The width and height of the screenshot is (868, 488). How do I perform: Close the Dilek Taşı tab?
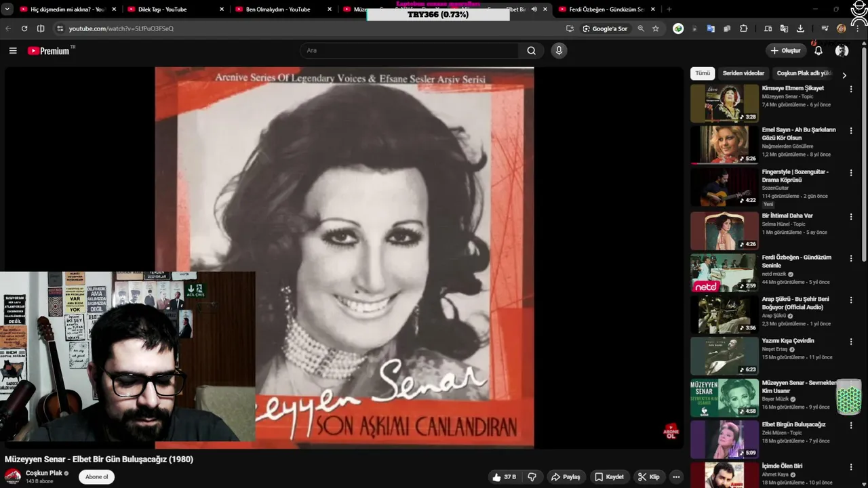click(222, 9)
